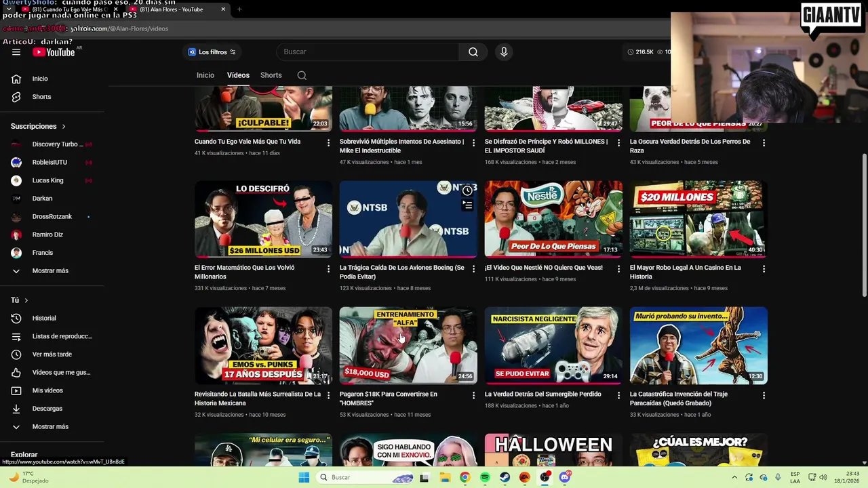The image size is (868, 488).
Task: Open options for Robo Legal A Un Casino video
Action: pyautogui.click(x=764, y=269)
